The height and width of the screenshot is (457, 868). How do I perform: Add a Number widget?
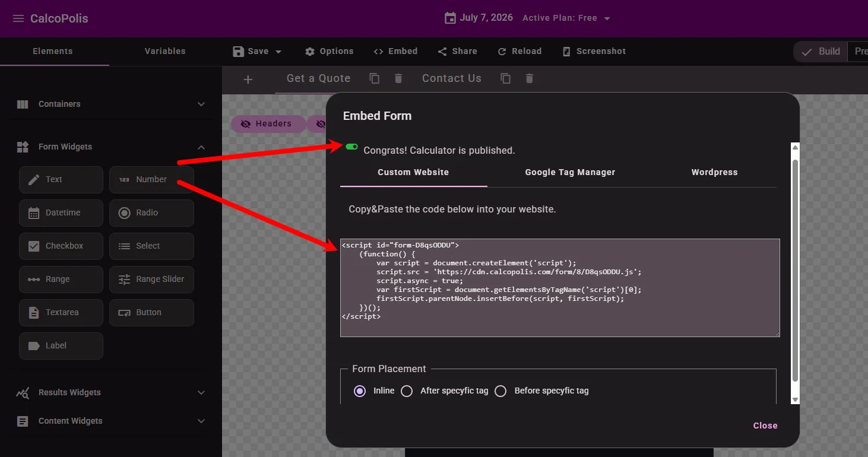click(x=151, y=179)
